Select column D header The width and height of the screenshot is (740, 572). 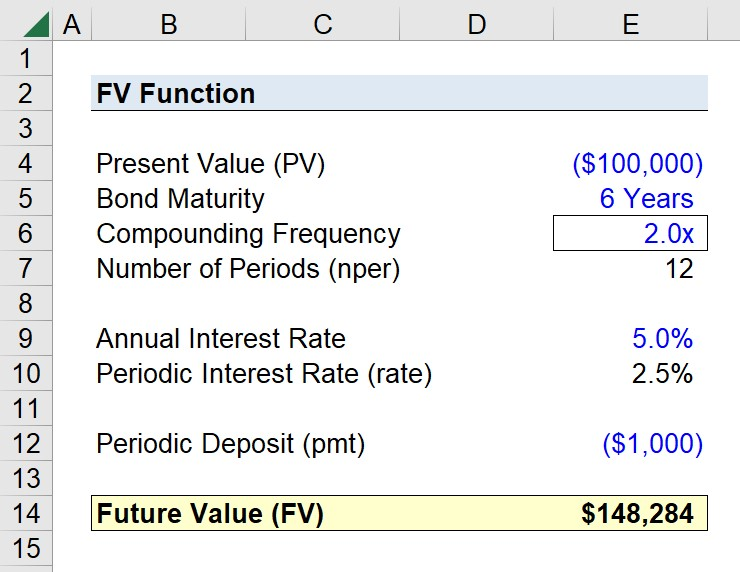tap(476, 23)
